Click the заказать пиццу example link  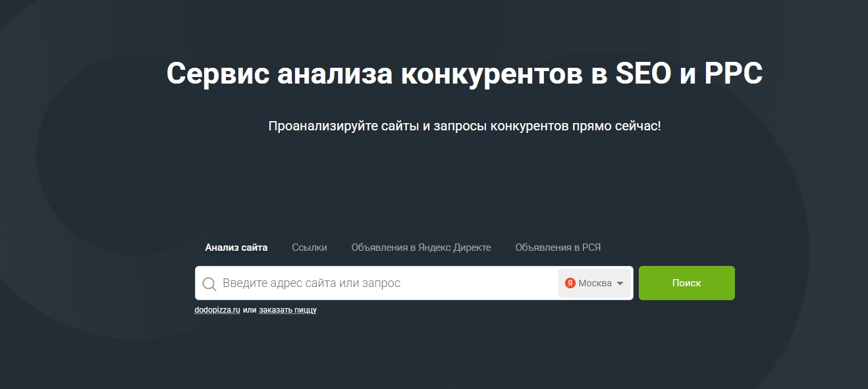[288, 309]
